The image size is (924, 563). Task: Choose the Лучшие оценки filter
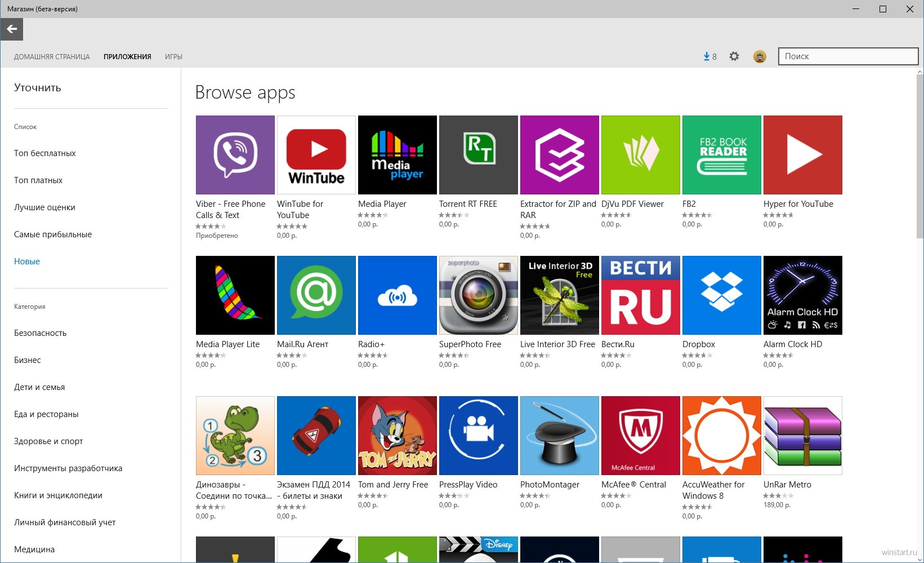pos(44,207)
